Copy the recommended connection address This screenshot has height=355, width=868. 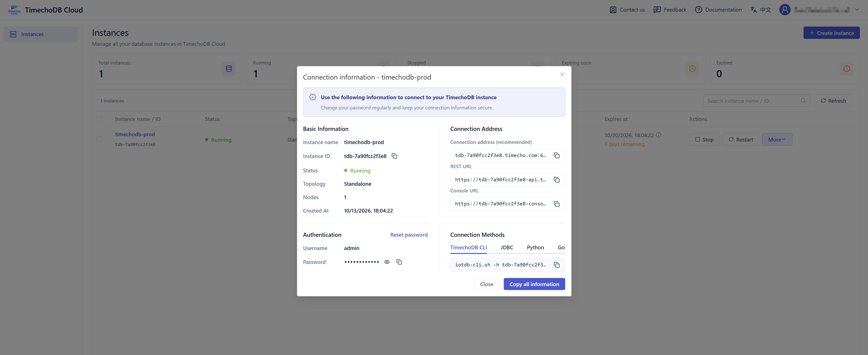coord(557,156)
